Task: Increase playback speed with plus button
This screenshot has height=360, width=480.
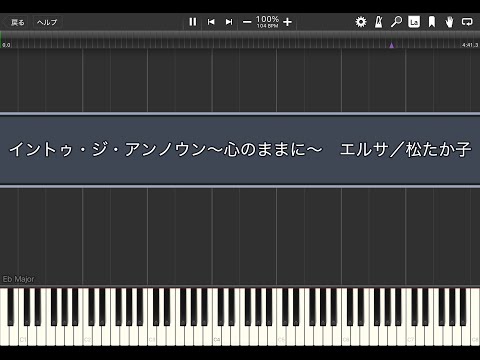Action: click(x=287, y=22)
